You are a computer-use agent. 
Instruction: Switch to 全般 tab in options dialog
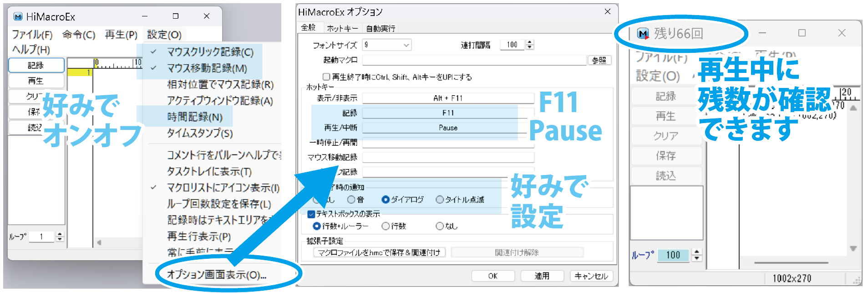[x=309, y=28]
